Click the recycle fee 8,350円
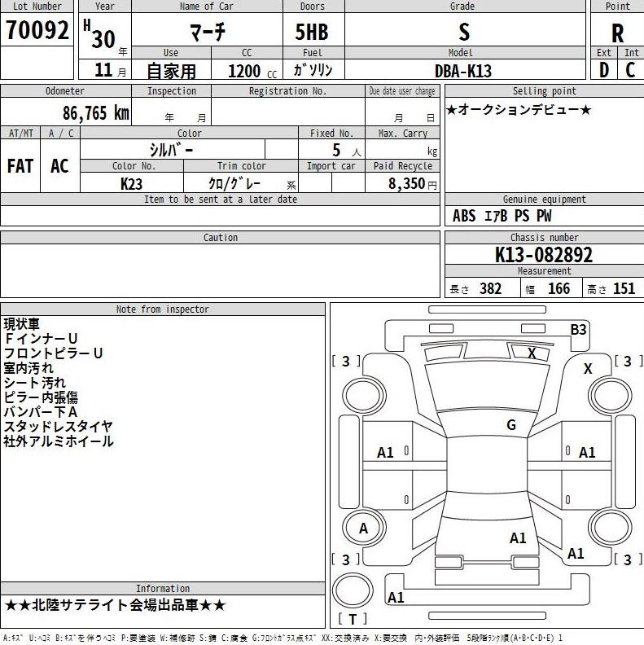This screenshot has height=645, width=644. point(413,183)
